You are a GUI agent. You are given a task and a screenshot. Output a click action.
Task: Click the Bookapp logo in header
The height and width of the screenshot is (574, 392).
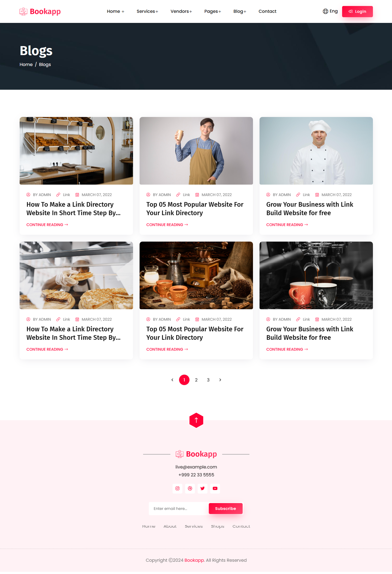[x=40, y=11]
